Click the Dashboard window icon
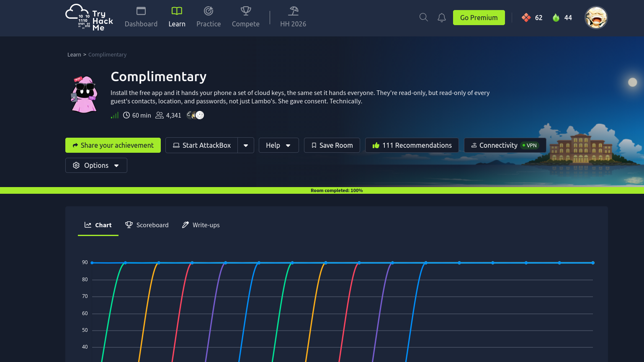The height and width of the screenshot is (362, 644). [x=141, y=11]
